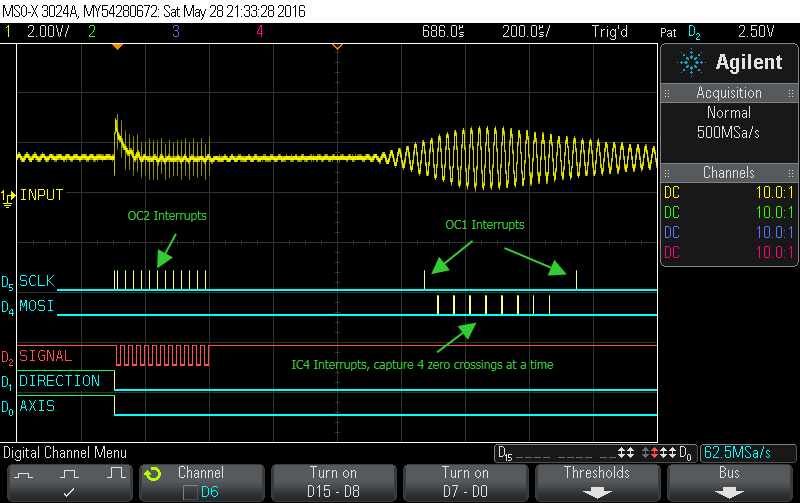The image size is (800, 503).
Task: Select channel 2 in the top bar
Action: coord(91,31)
